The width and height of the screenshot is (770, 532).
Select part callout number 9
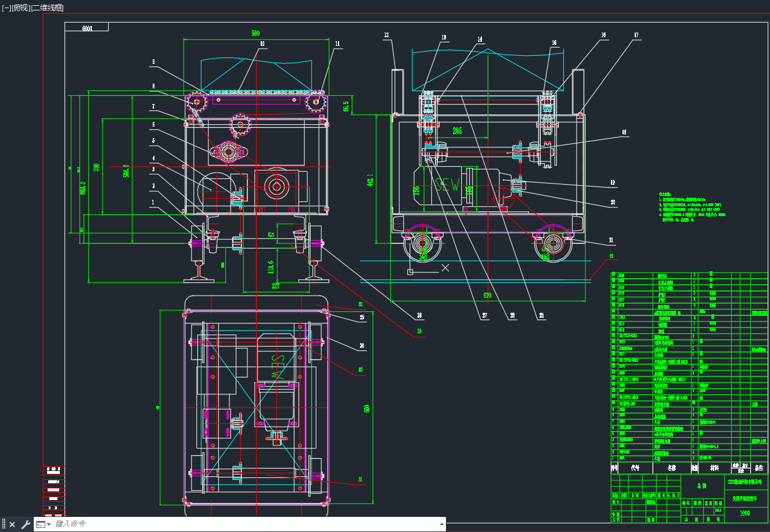[153, 62]
